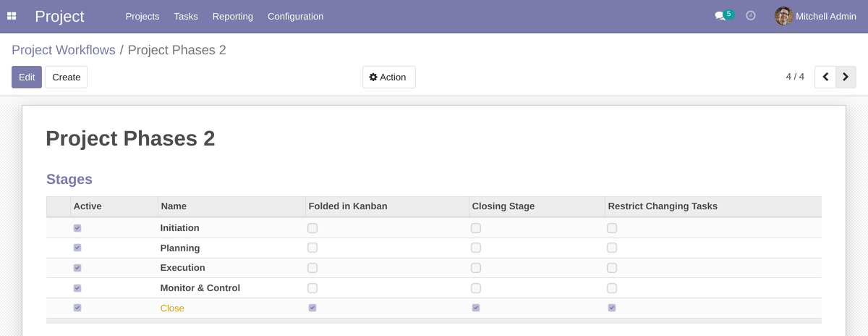Go to next record arrow
868x336 pixels.
point(846,77)
